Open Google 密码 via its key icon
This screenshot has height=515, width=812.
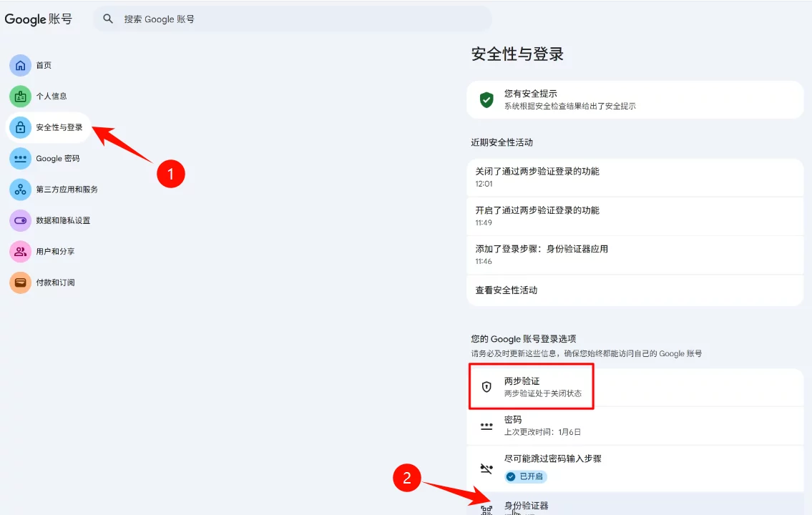pyautogui.click(x=21, y=158)
